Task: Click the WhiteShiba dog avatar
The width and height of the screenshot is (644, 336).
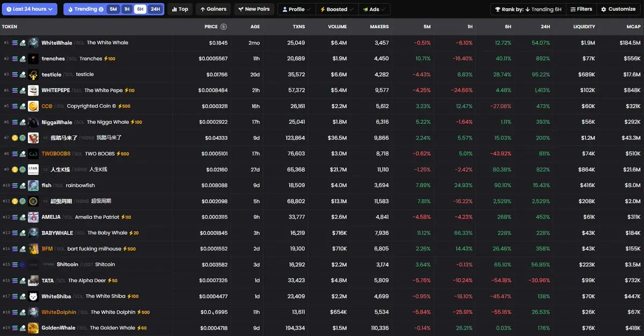Action: click(x=33, y=296)
